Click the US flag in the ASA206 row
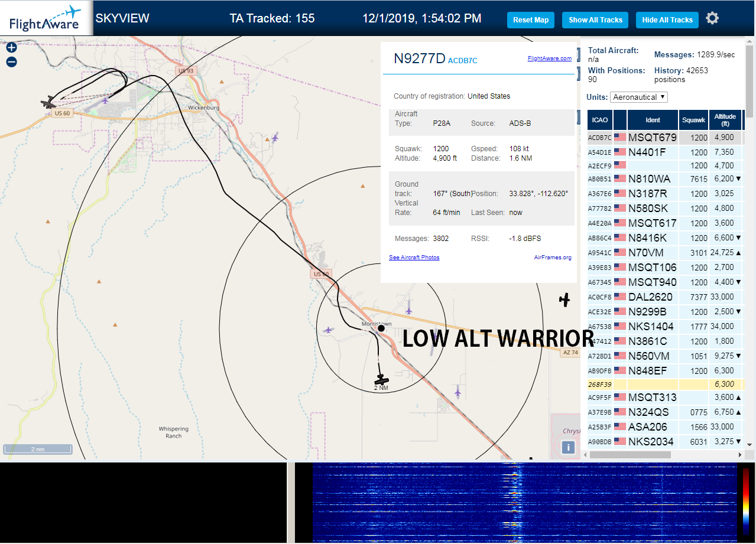The image size is (756, 544). 620,426
